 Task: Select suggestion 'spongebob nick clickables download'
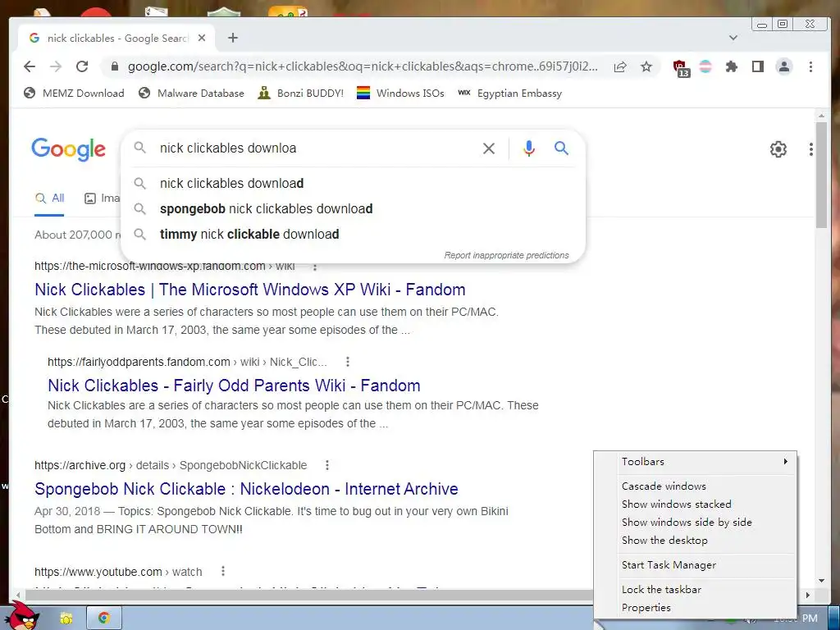tap(354, 209)
